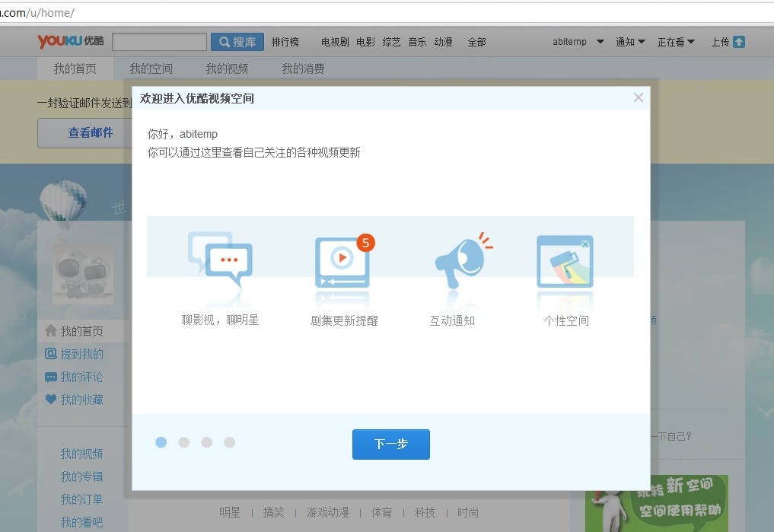The width and height of the screenshot is (774, 532).
Task: Click inside the search input field
Action: (x=159, y=41)
